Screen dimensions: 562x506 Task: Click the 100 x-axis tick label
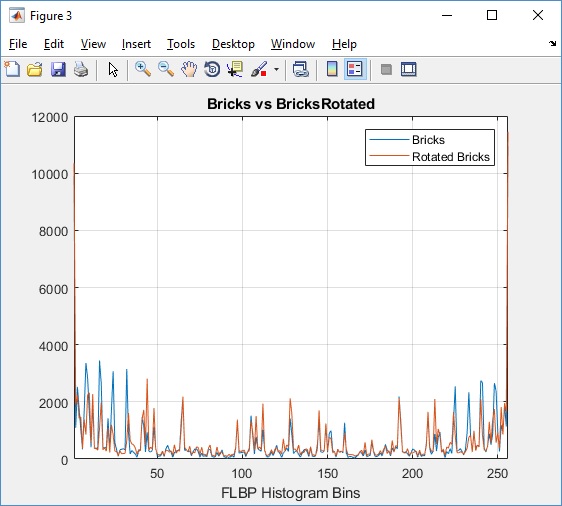pos(242,474)
